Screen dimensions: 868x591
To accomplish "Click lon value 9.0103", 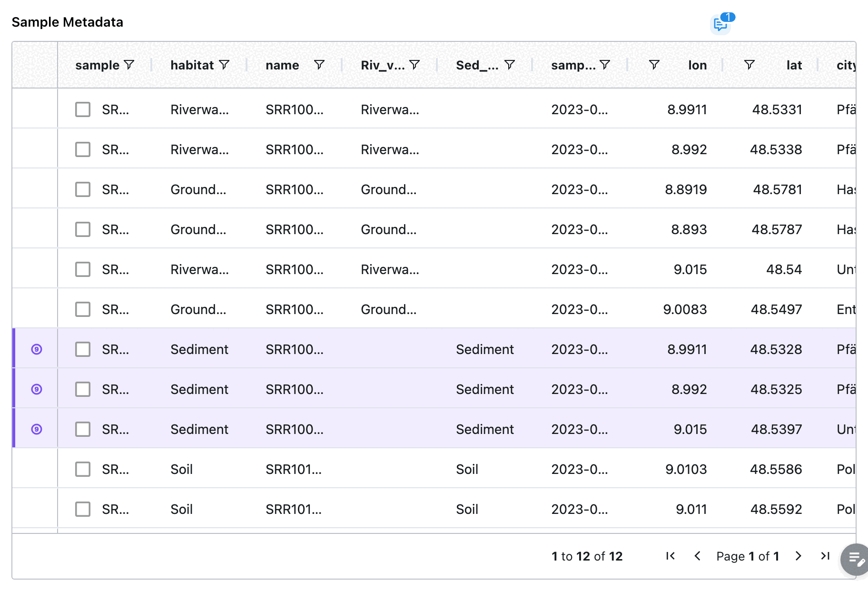I will pos(686,469).
